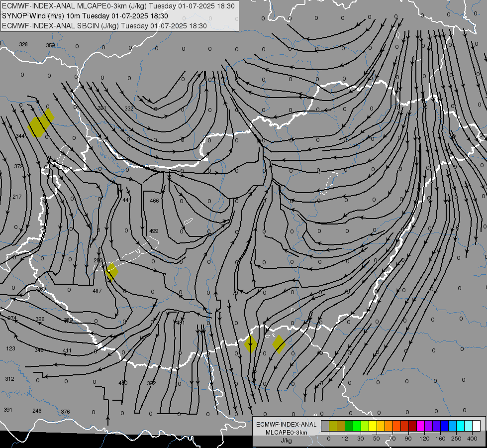The image size is (487, 448).
Task: Click the map value '326'
Action: coord(40,319)
